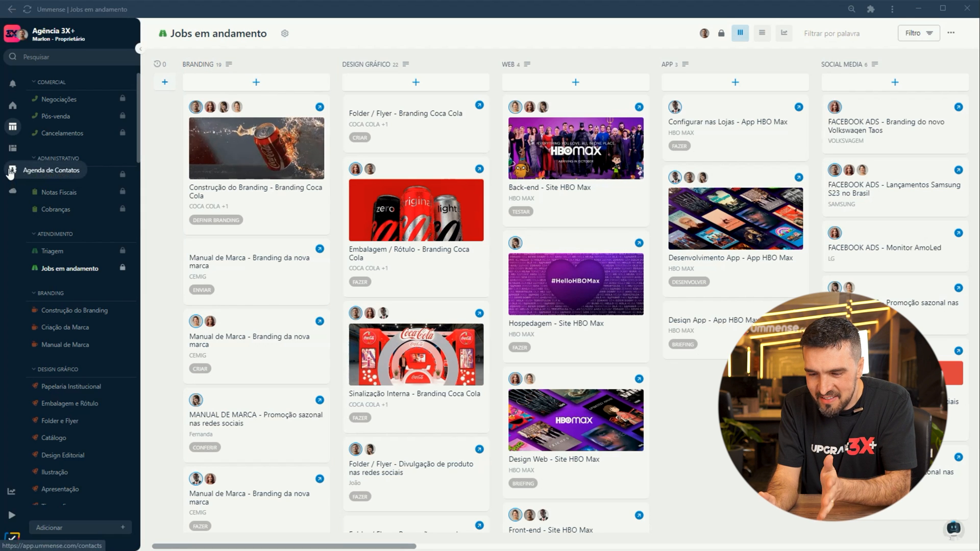This screenshot has width=980, height=551.
Task: Click the horizontal board scrollbar
Action: [284, 546]
